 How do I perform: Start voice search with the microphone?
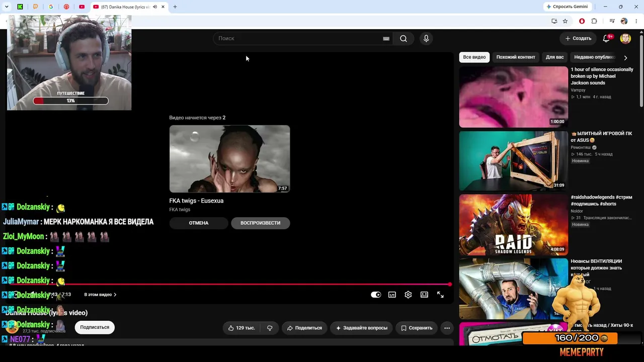point(426,39)
